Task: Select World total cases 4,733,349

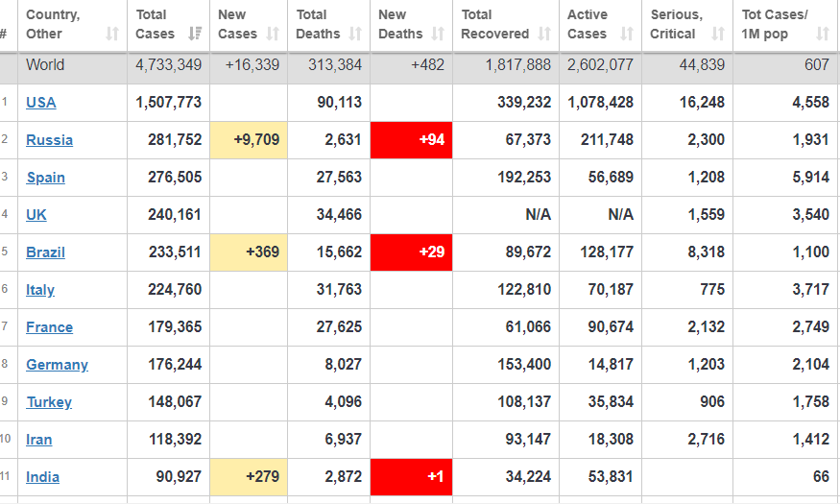Action: pos(168,65)
